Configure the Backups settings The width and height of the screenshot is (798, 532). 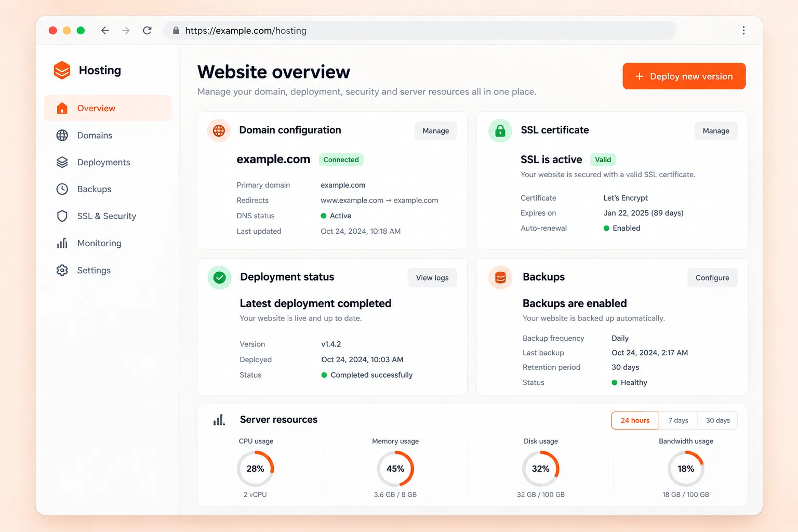click(712, 278)
